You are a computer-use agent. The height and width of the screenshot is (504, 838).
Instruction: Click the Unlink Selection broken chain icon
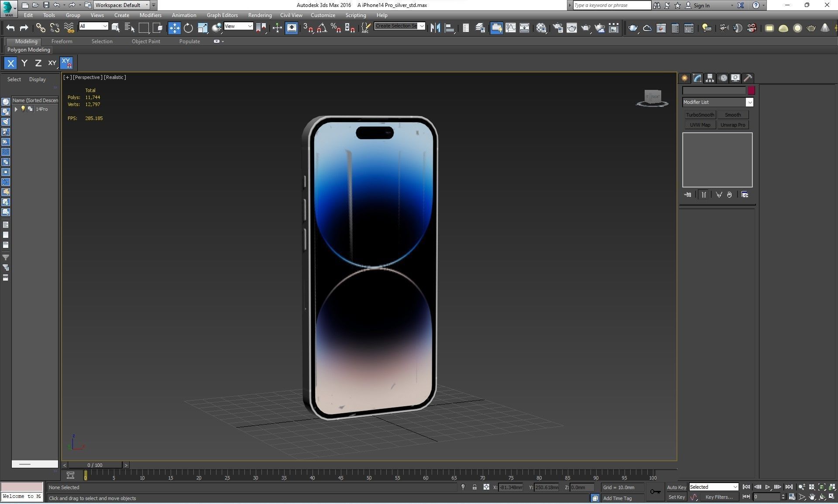point(55,28)
